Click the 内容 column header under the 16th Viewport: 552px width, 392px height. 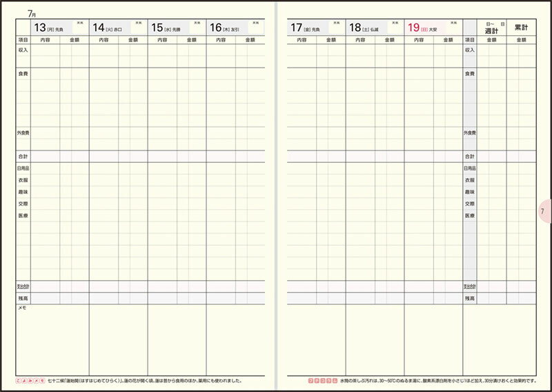point(221,40)
